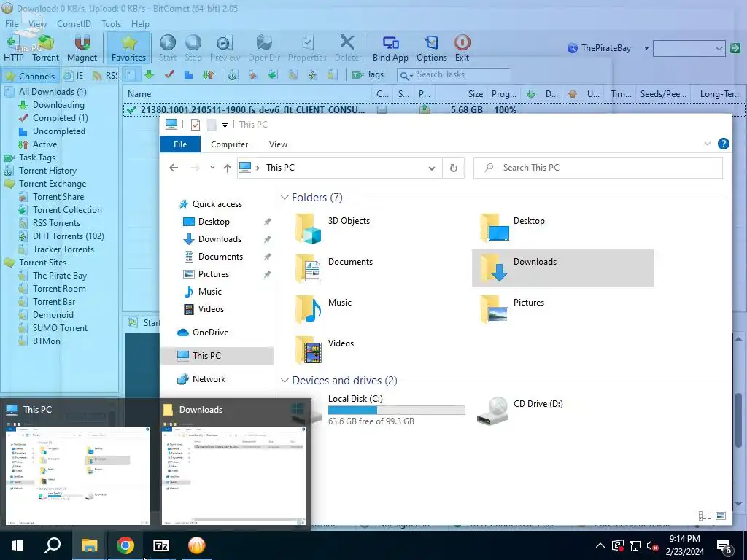
Task: Open the Search Tasks magnifier dropdown
Action: [x=406, y=75]
